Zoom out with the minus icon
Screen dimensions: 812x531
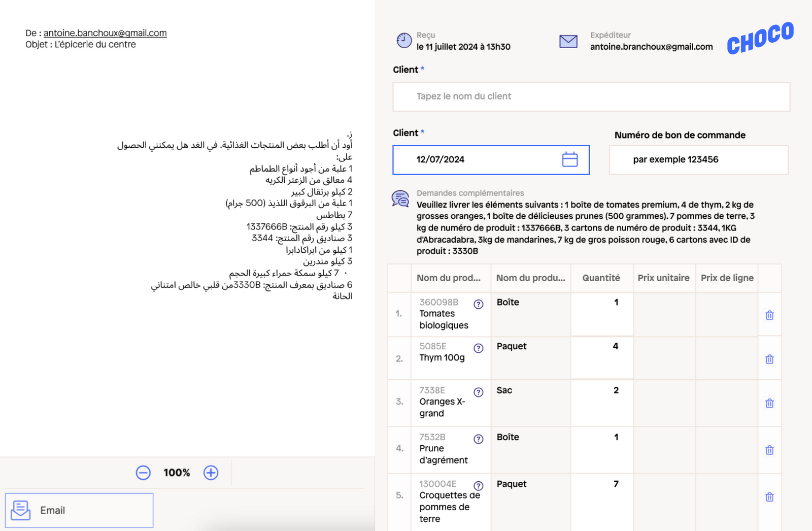(x=143, y=473)
